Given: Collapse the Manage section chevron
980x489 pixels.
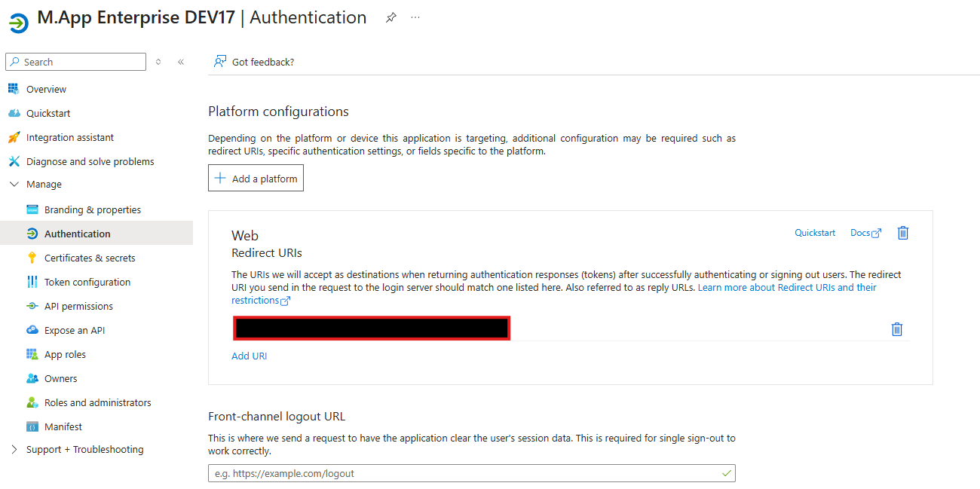Looking at the screenshot, I should click(14, 184).
